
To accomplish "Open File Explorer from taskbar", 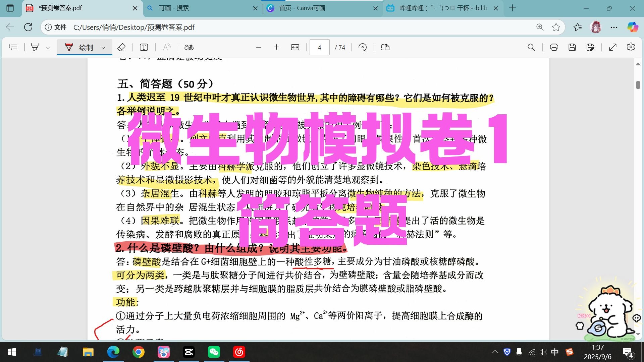I will pyautogui.click(x=88, y=352).
